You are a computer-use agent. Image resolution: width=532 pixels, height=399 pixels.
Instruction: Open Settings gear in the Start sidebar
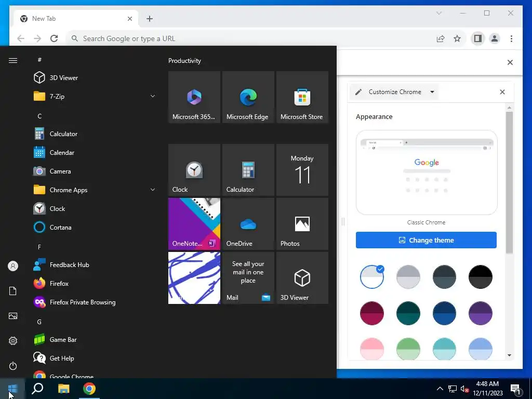pos(13,341)
